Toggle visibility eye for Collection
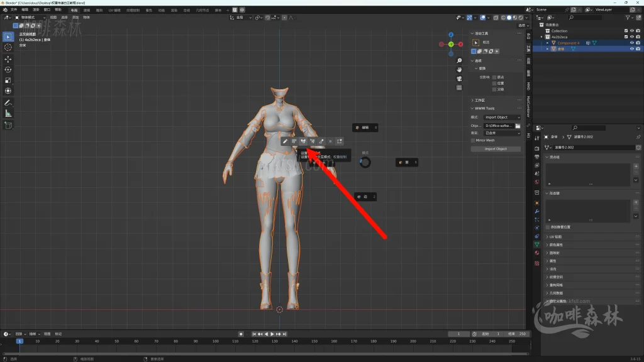 click(x=632, y=31)
